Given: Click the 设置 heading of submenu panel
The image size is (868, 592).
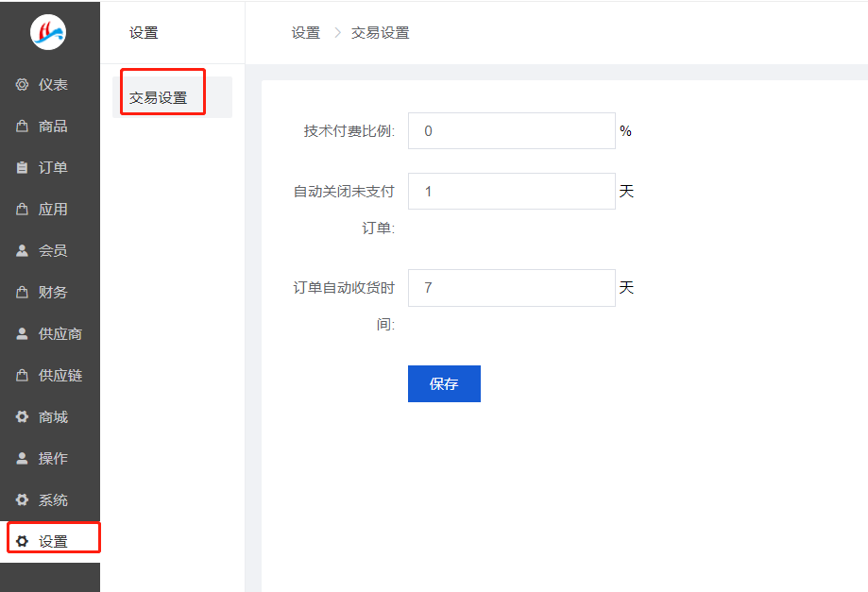Looking at the screenshot, I should 144,33.
